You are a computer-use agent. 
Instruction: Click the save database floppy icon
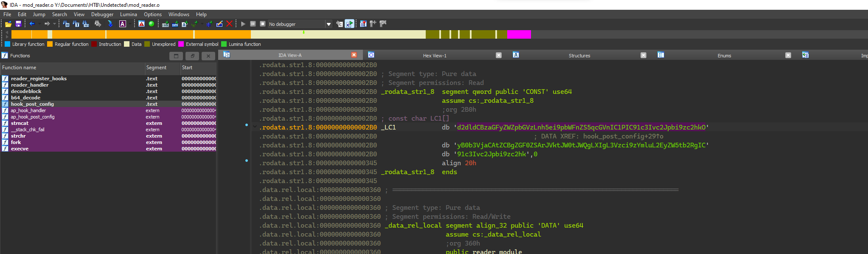click(18, 24)
